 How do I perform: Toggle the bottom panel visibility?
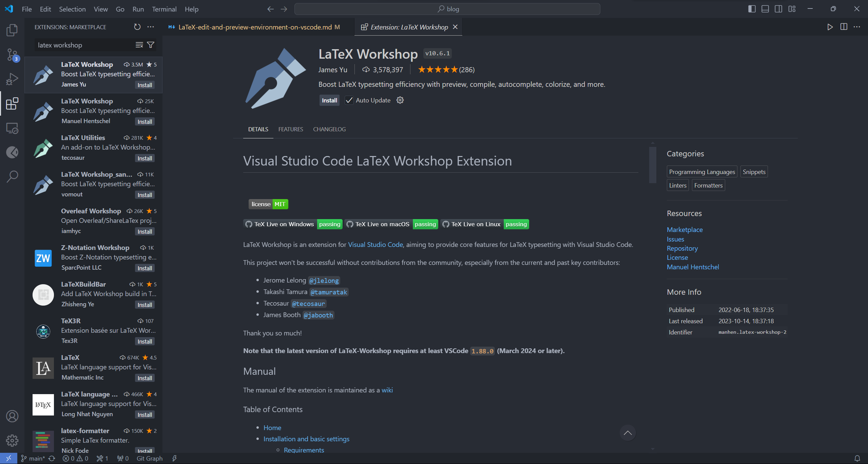click(765, 9)
